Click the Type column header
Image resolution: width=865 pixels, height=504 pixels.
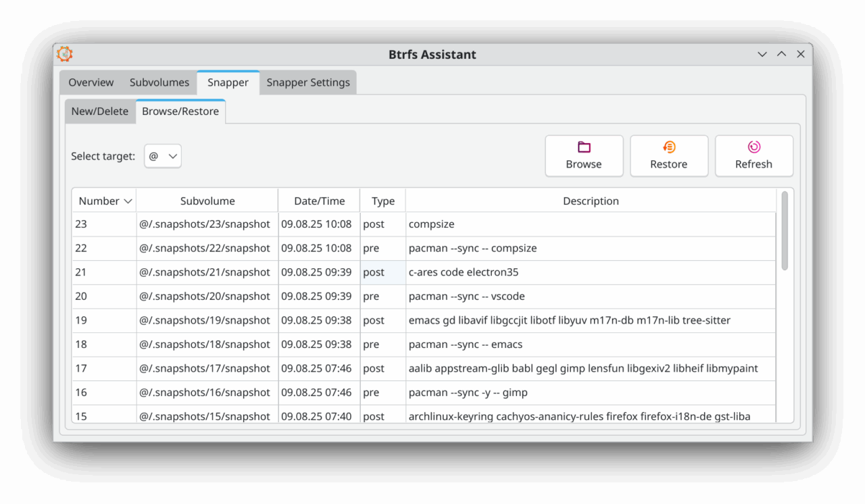pyautogui.click(x=382, y=201)
